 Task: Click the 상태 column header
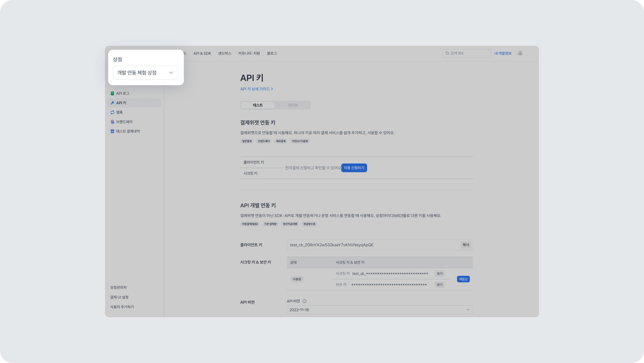tap(293, 262)
